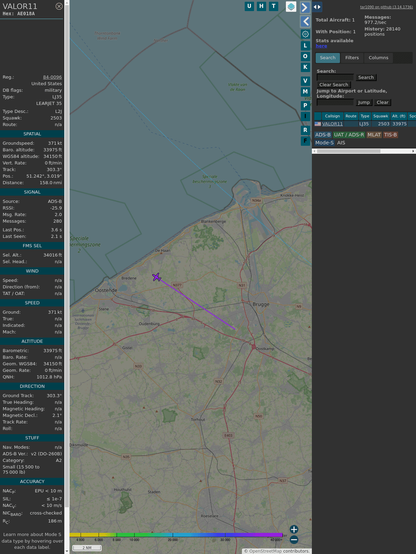Toggle the M map button
The height and width of the screenshot is (554, 416).
[x=305, y=92]
